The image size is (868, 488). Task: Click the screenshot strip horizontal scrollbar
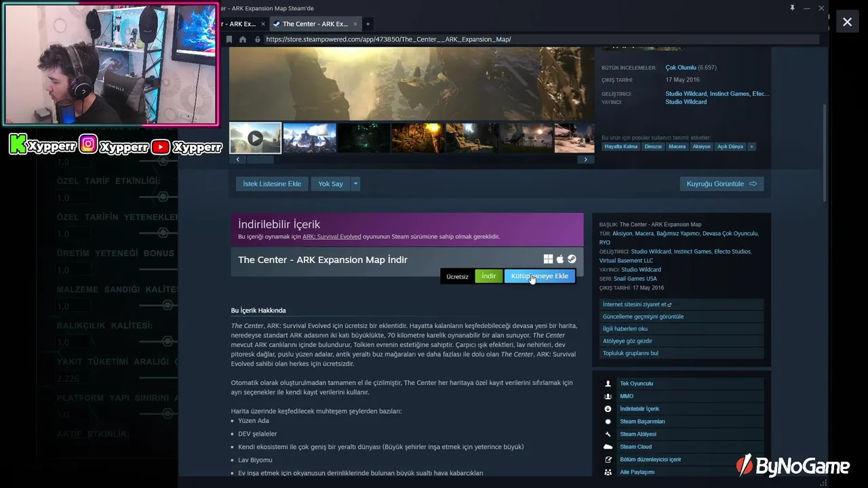pos(260,159)
